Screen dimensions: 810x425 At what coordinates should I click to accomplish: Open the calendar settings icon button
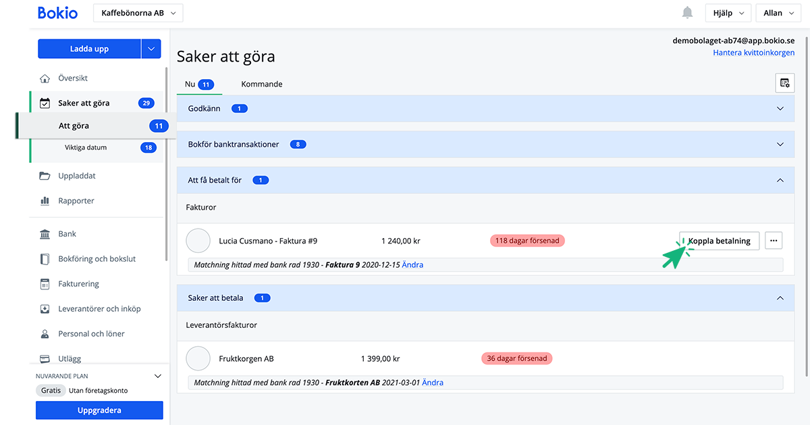pos(784,83)
